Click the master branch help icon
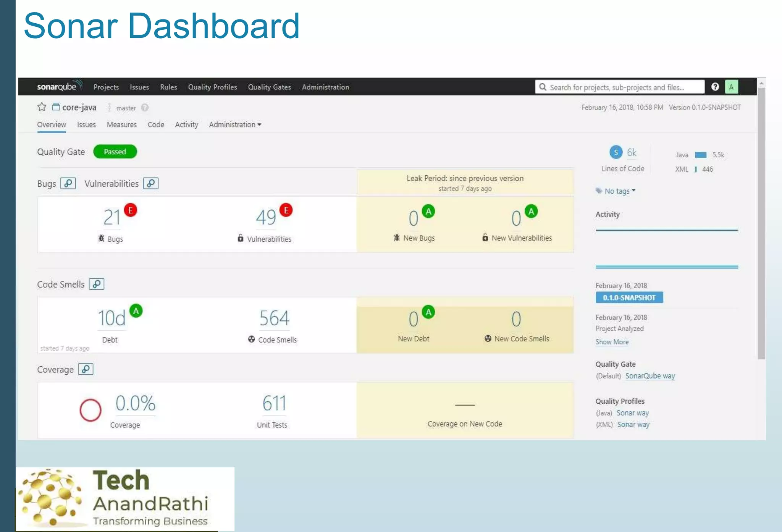The height and width of the screenshot is (532, 782). click(145, 108)
